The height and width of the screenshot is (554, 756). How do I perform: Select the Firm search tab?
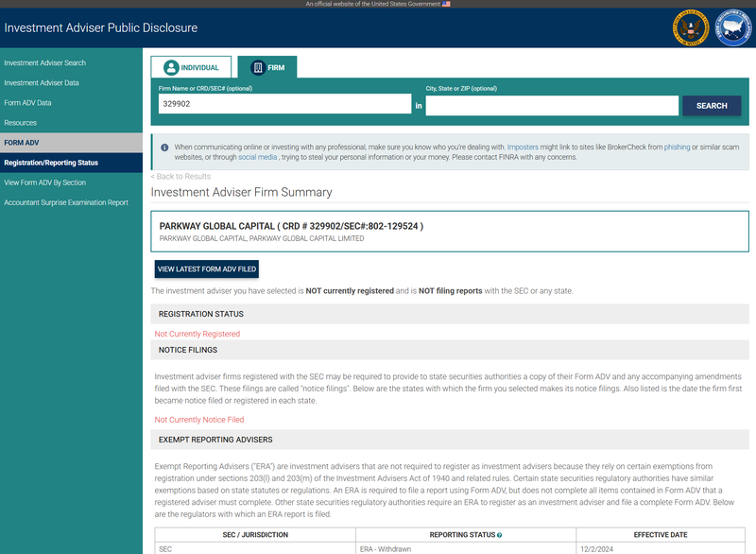[267, 67]
